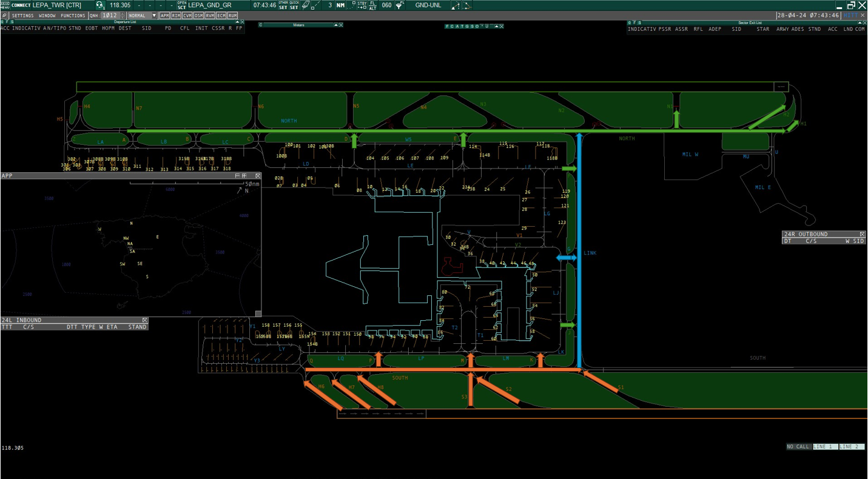This screenshot has width=868, height=479.
Task: Open the NORMAL mode dropdown
Action: point(142,15)
